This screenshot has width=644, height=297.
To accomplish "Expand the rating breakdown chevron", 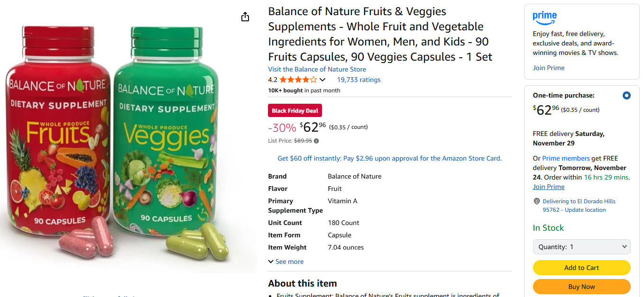I will (x=322, y=80).
